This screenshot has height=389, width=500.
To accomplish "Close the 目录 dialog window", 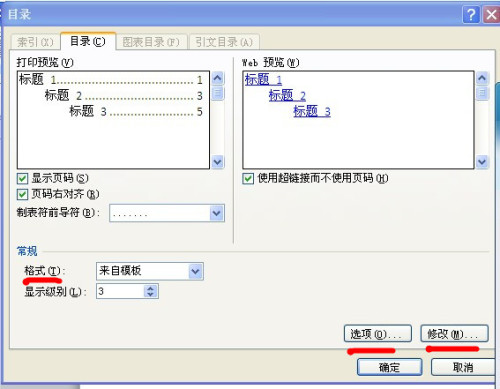I will pos(491,15).
